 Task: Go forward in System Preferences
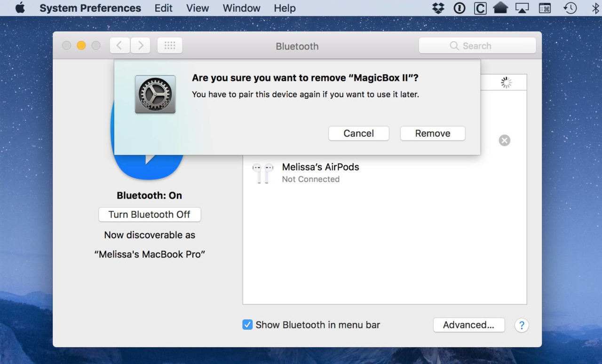[140, 46]
